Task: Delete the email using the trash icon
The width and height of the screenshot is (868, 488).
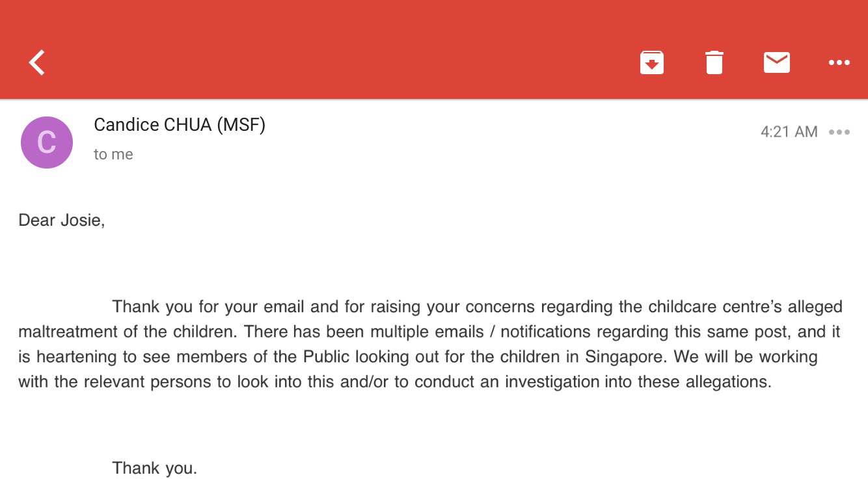Action: (x=714, y=62)
